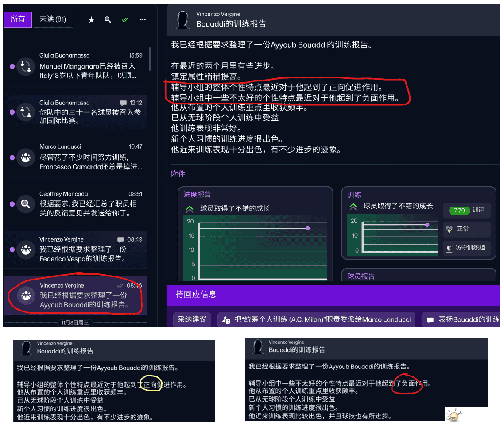Delegate individual training to Marco Landucci
Screen dimensions: 504x426
point(316,319)
